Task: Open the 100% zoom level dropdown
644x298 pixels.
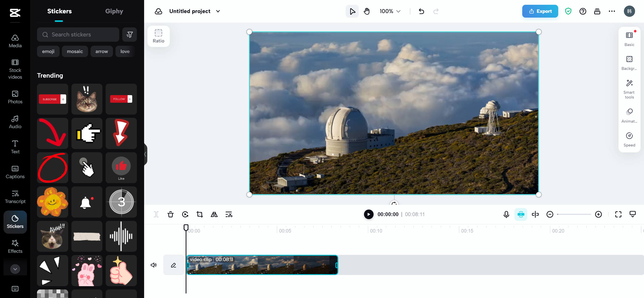Action: [x=389, y=11]
